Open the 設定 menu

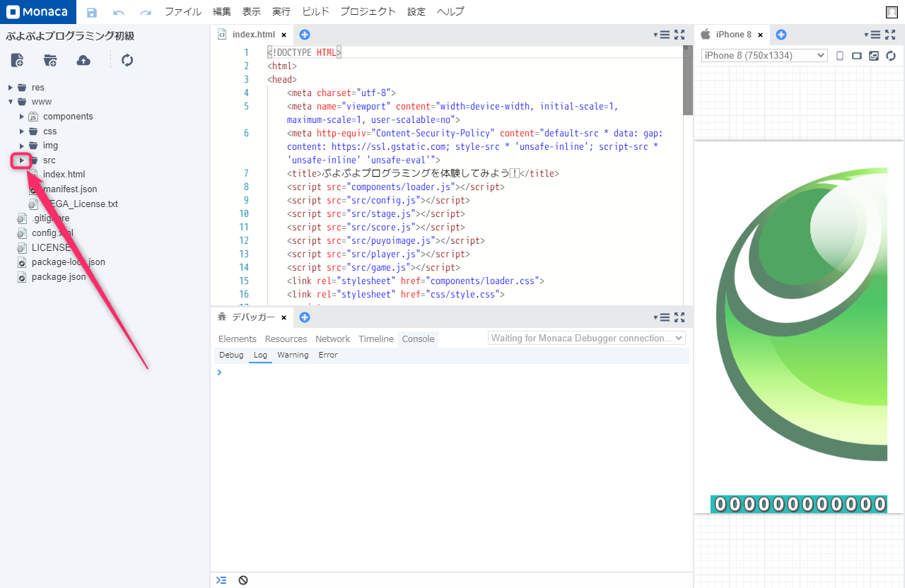(416, 12)
